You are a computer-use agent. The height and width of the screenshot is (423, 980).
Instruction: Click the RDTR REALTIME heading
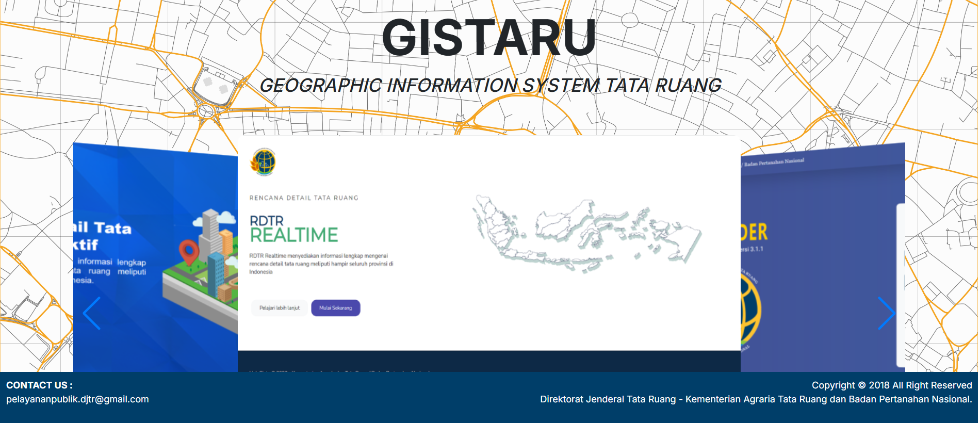(x=293, y=229)
